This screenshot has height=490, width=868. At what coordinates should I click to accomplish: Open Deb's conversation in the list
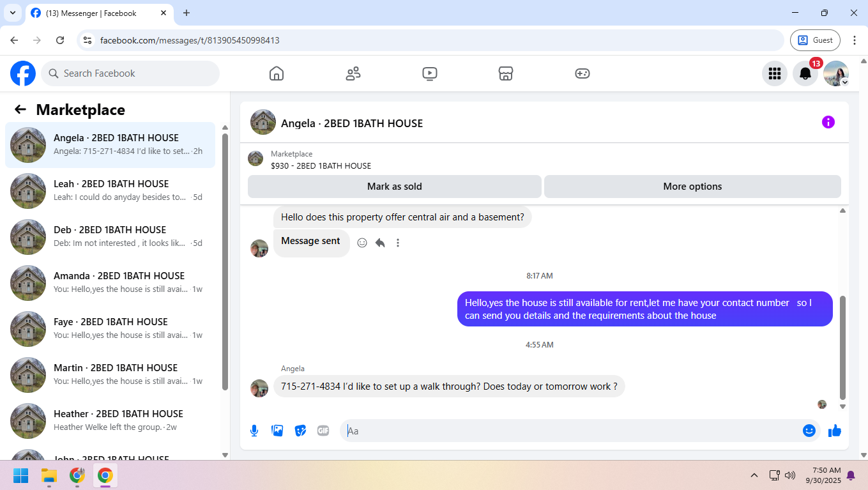pyautogui.click(x=110, y=237)
